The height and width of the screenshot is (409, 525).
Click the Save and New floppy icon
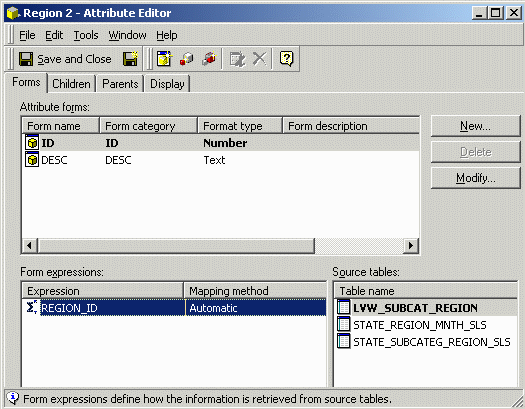(131, 59)
